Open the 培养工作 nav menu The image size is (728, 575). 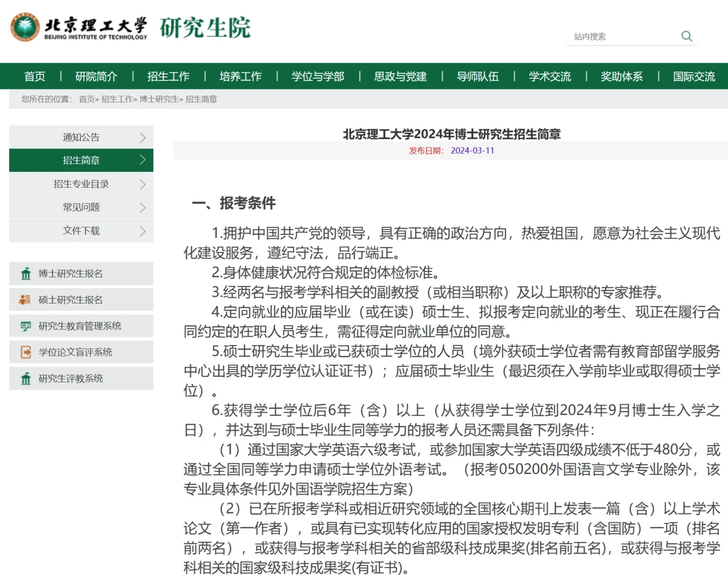(x=241, y=76)
